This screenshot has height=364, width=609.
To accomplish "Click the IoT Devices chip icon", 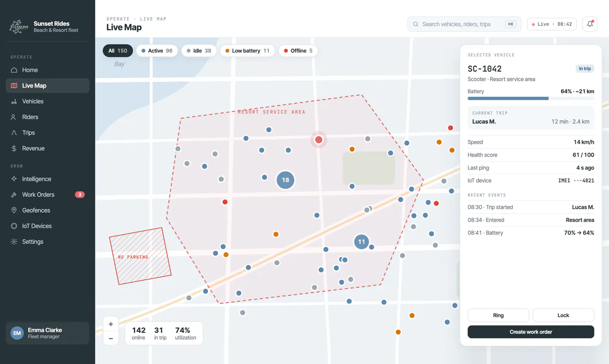I will tap(14, 226).
